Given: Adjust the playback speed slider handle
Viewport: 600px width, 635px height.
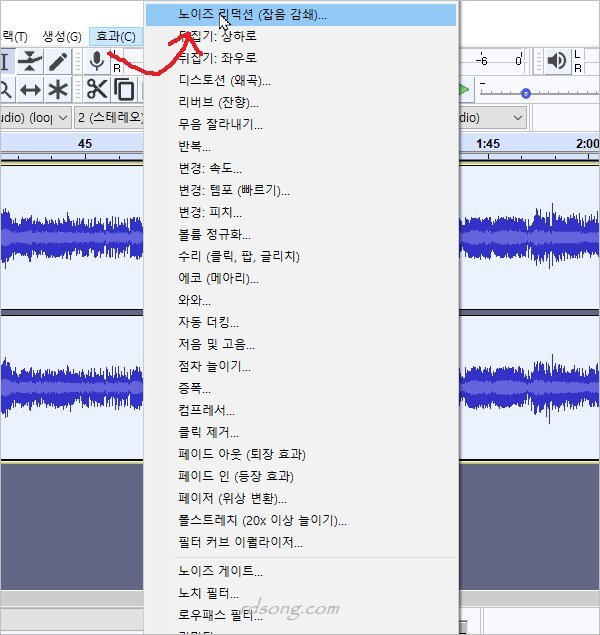Looking at the screenshot, I should [525, 93].
